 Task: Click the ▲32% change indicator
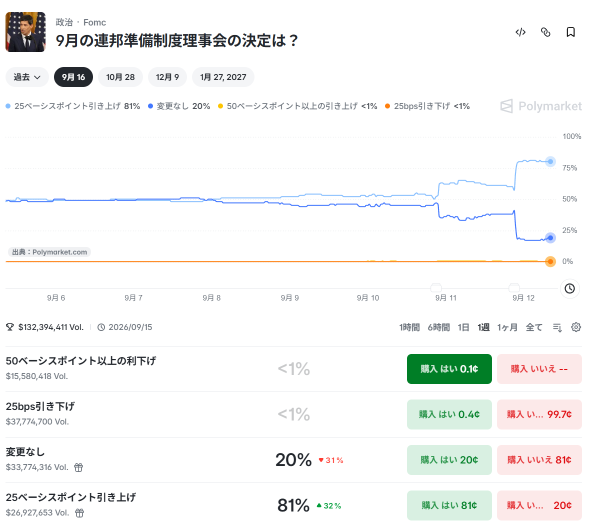(x=329, y=506)
